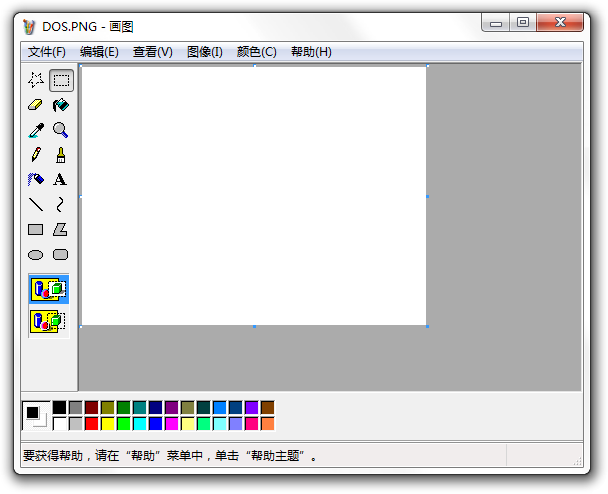Pick the Fill With Color bucket tool
Image resolution: width=608 pixels, height=494 pixels.
(61, 105)
